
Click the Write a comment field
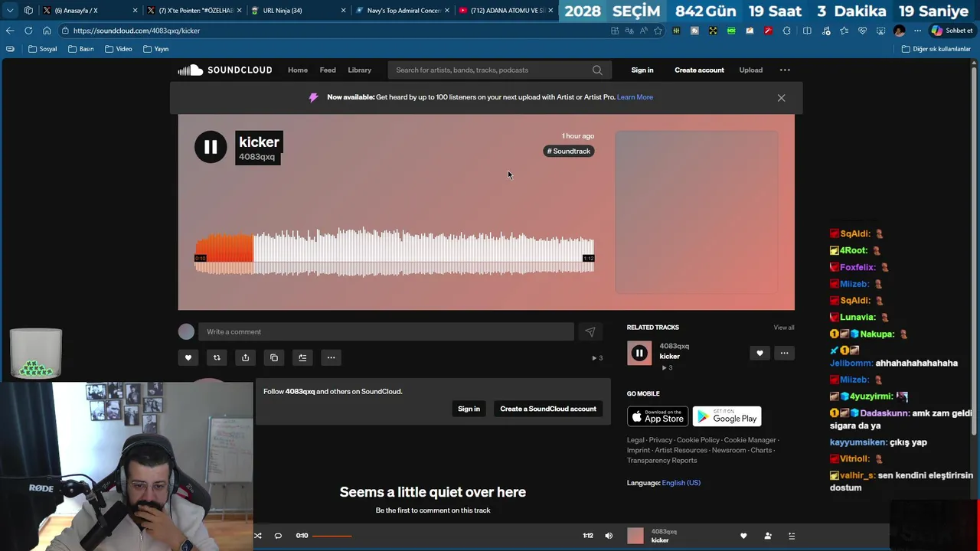pos(386,331)
